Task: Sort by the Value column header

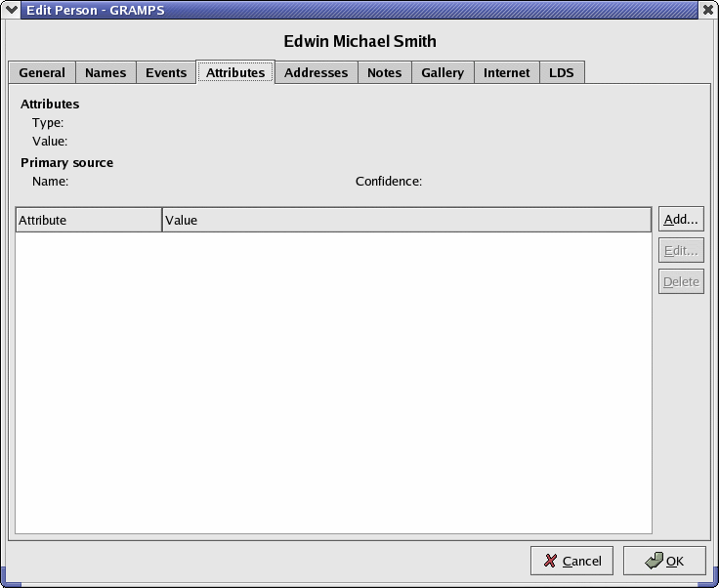Action: coord(406,220)
